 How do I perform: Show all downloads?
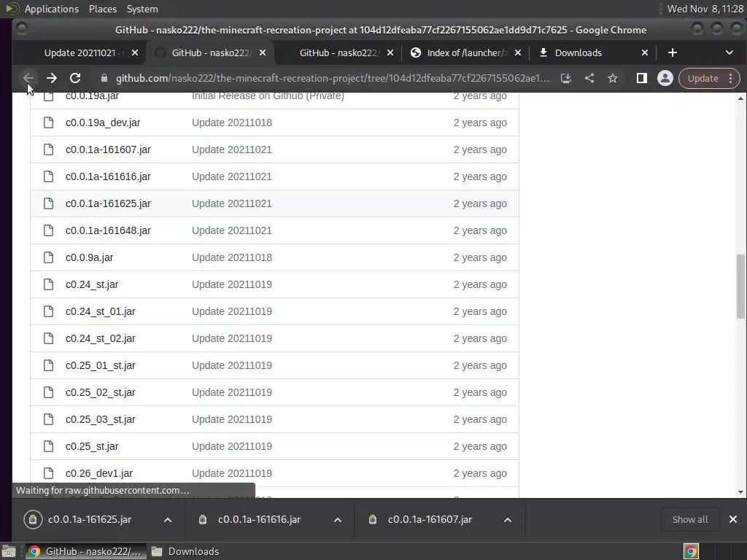point(689,519)
